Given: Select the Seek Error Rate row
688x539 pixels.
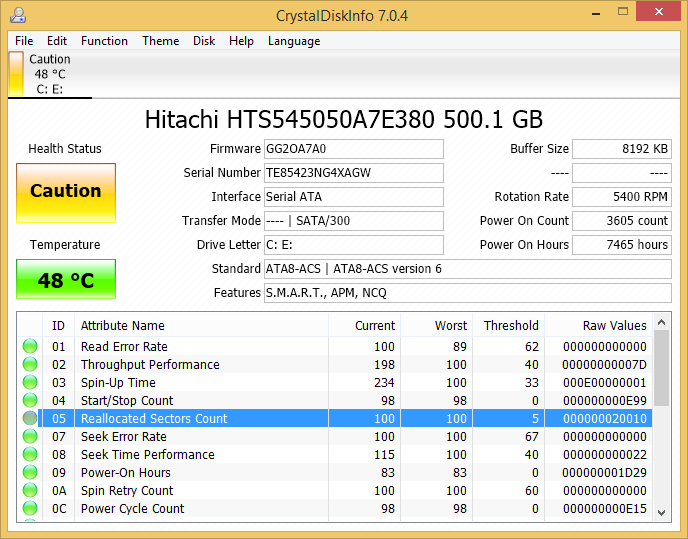Looking at the screenshot, I should coord(335,436).
